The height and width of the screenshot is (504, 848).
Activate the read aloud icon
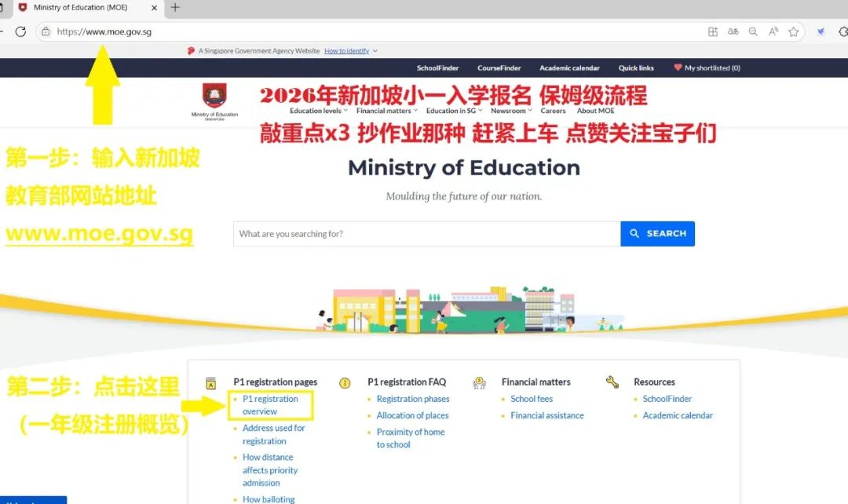tap(773, 31)
